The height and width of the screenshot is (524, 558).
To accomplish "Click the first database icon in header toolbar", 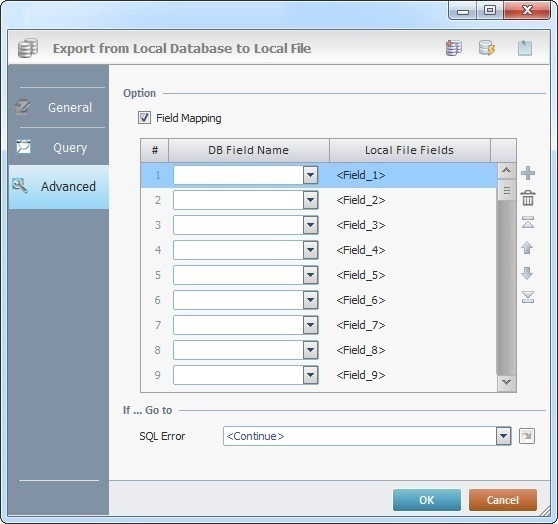I will [454, 48].
